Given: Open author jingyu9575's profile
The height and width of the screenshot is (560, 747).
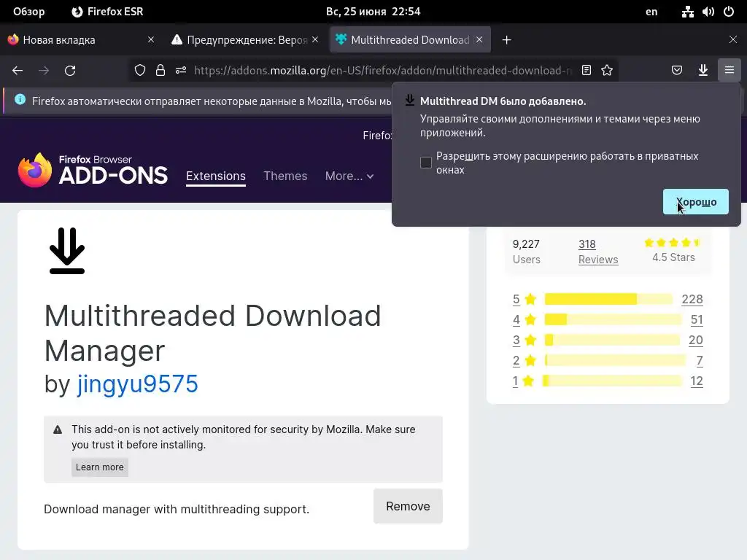Looking at the screenshot, I should pos(137,384).
